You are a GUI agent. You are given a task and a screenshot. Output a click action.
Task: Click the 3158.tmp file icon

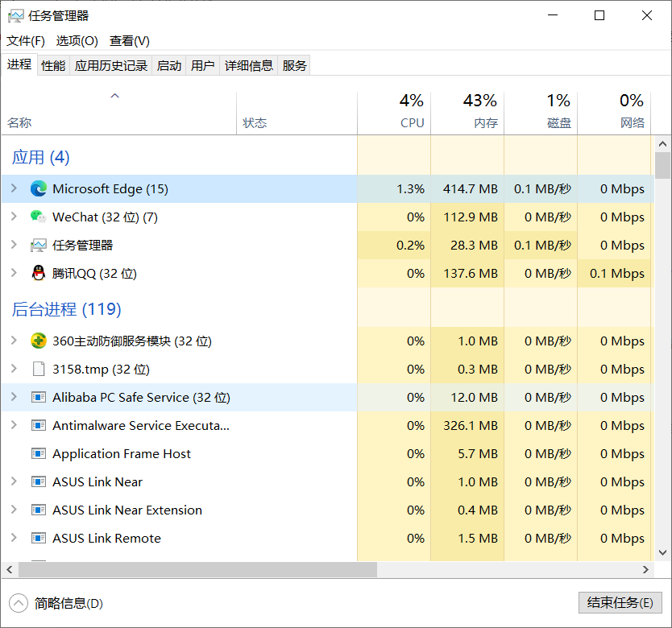(39, 369)
